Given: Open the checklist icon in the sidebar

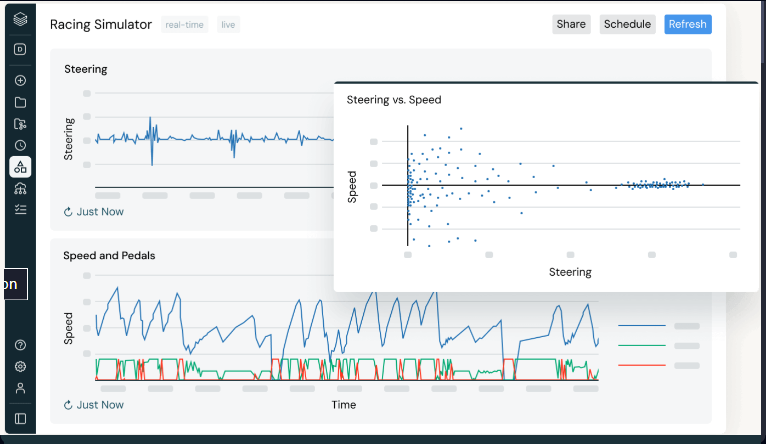Looking at the screenshot, I should (20, 209).
